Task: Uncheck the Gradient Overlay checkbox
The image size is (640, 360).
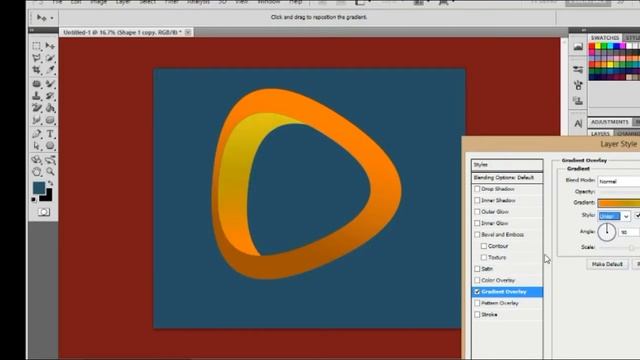Action: coord(477,292)
